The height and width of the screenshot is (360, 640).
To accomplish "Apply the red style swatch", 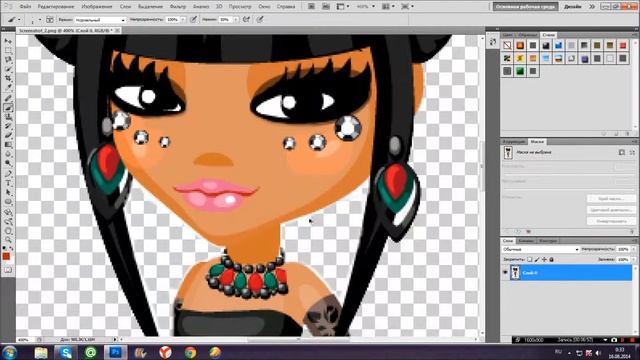I will (x=623, y=45).
